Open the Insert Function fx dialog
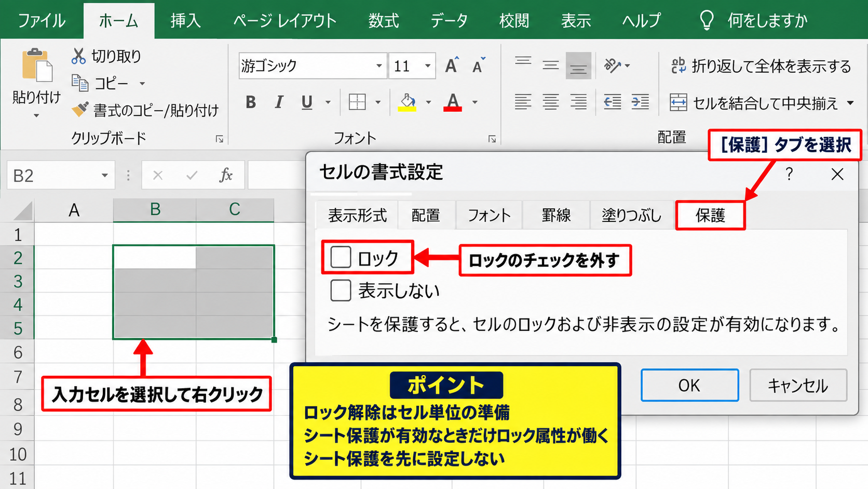 (226, 176)
